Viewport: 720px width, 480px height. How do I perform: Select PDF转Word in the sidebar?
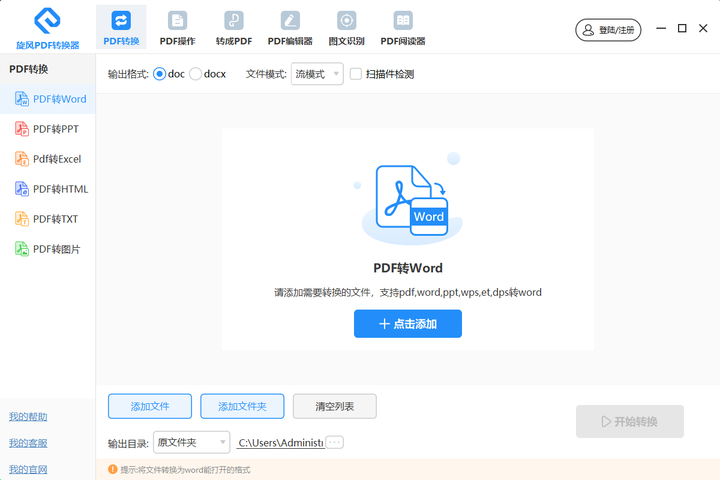tap(48, 99)
